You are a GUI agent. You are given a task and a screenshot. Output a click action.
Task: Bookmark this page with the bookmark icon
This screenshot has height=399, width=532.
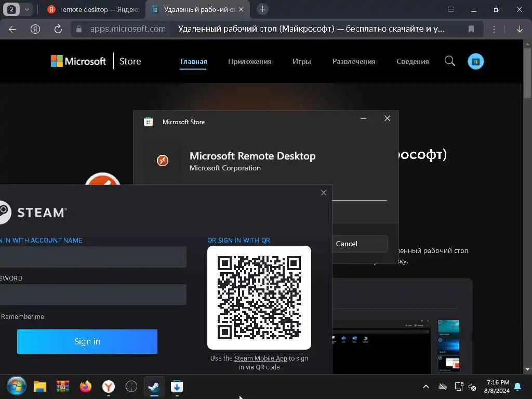click(x=471, y=29)
